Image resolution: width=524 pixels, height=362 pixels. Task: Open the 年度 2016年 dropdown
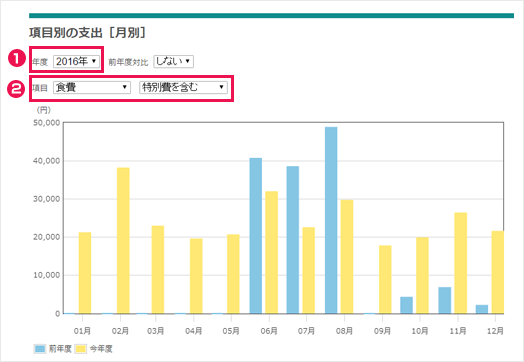point(76,61)
